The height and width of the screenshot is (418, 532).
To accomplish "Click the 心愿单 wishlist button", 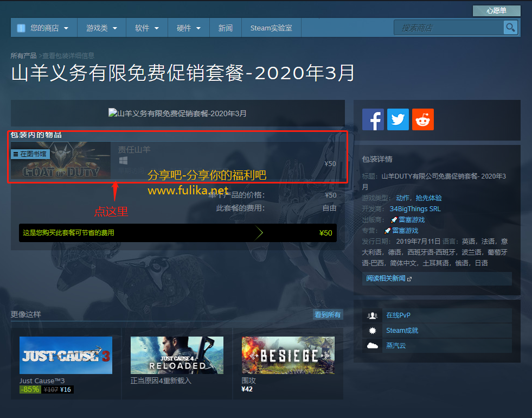I will 496,10.
